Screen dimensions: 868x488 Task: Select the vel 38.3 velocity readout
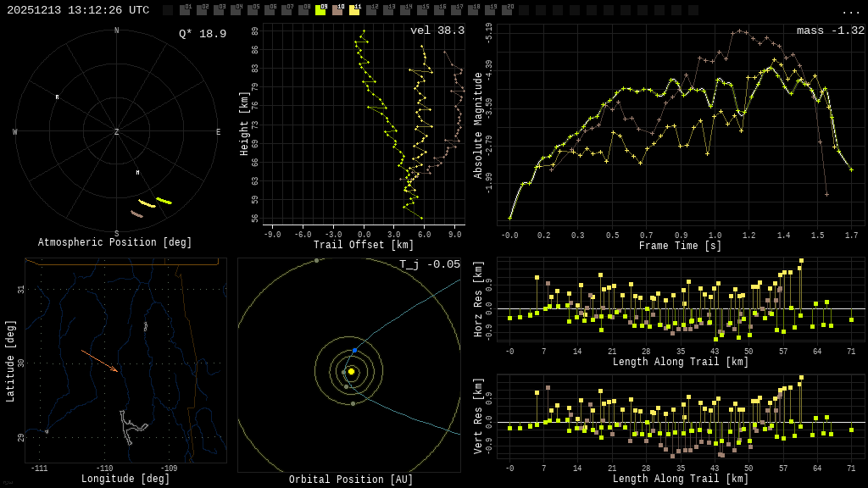click(x=437, y=30)
